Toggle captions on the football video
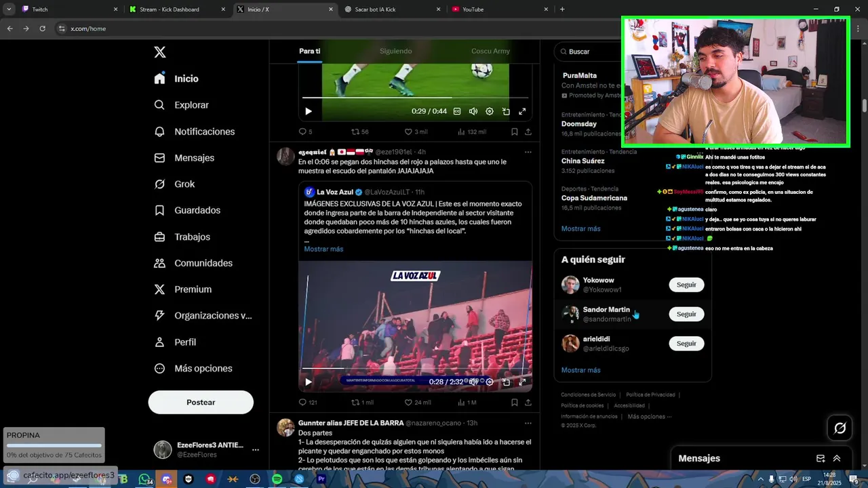Screen dimensions: 868x488 (457, 111)
